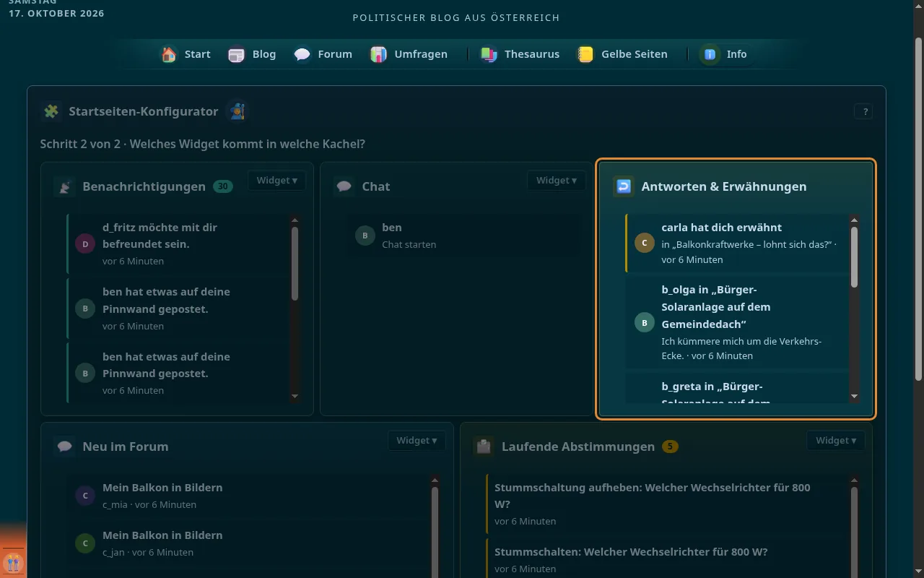
Task: Click the Benachrichtigungen panel header icon
Action: click(65, 186)
